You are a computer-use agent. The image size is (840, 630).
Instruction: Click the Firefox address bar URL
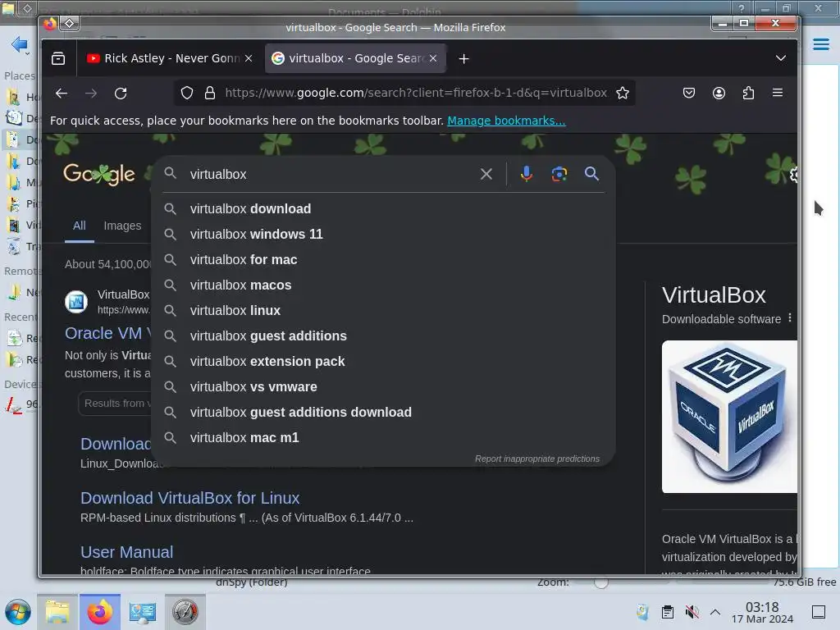pyautogui.click(x=416, y=94)
